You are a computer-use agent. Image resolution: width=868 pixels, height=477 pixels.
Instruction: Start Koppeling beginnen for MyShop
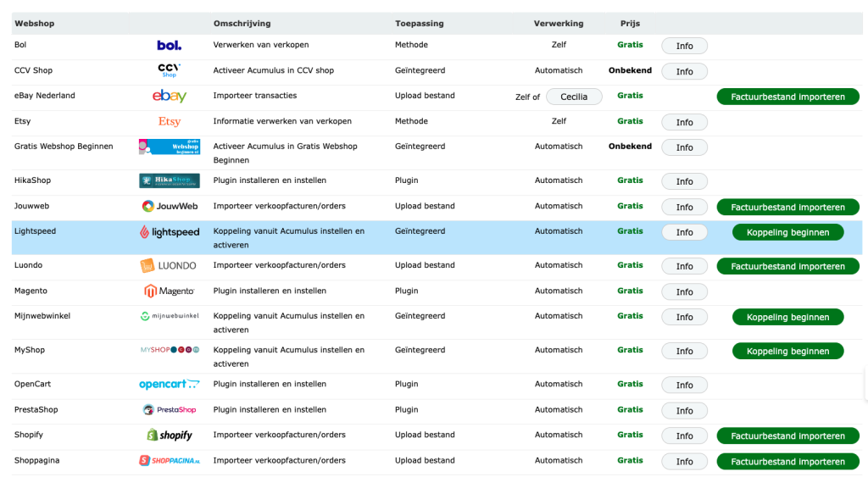pyautogui.click(x=787, y=351)
